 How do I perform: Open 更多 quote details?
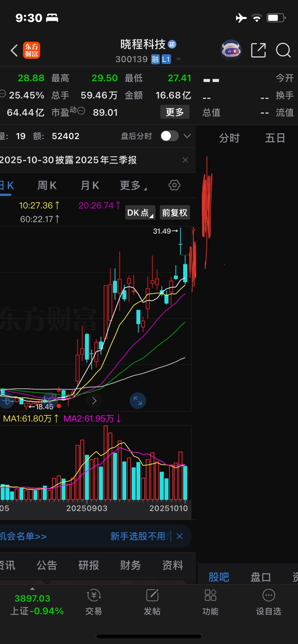tap(175, 112)
